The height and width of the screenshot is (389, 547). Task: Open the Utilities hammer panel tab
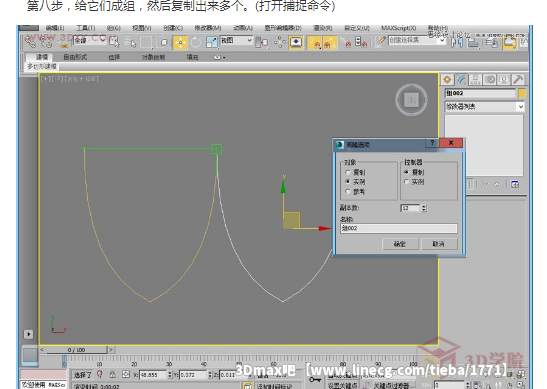(518, 80)
